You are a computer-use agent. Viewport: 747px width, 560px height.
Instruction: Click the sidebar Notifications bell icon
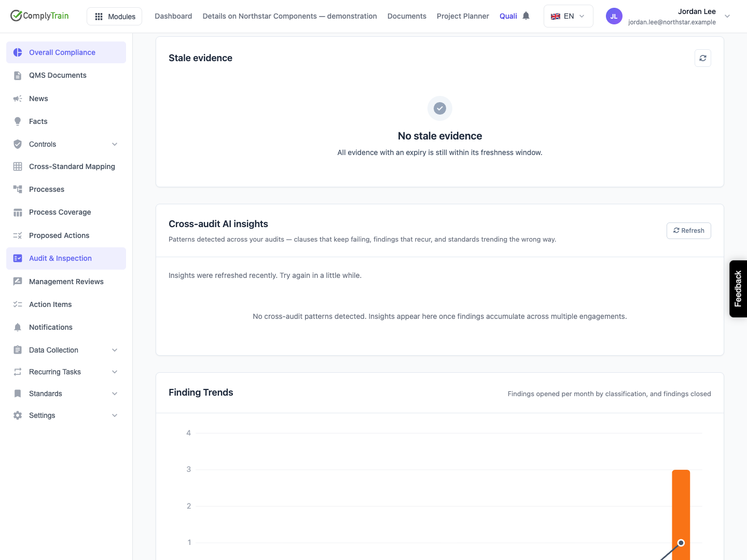[x=18, y=327]
